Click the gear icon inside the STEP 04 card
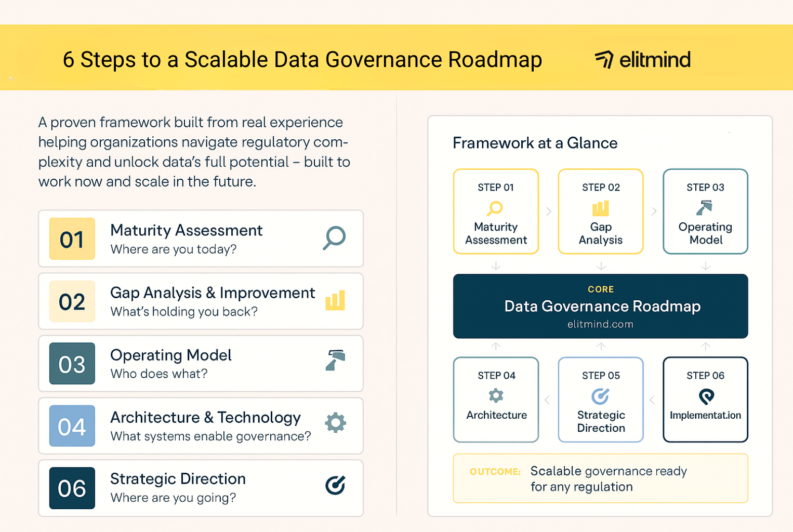The image size is (793, 532). point(496,396)
